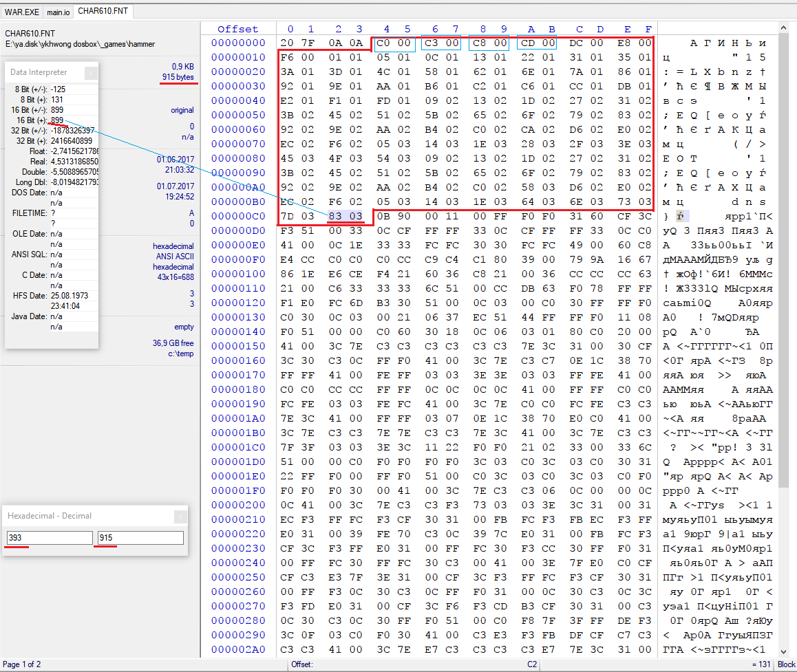
Task: Select first byte 20 at offset 00000000
Action: 288,43
